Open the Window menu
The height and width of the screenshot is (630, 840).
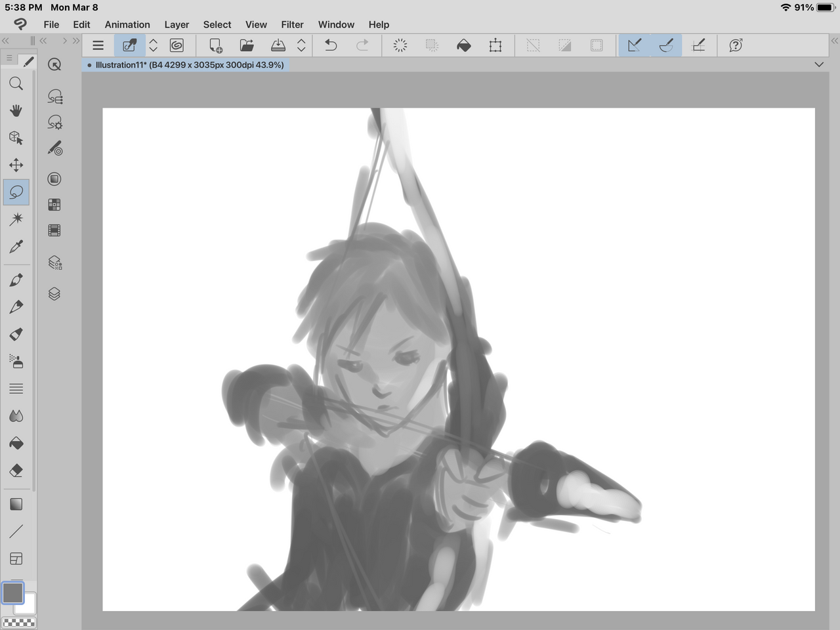pos(336,24)
